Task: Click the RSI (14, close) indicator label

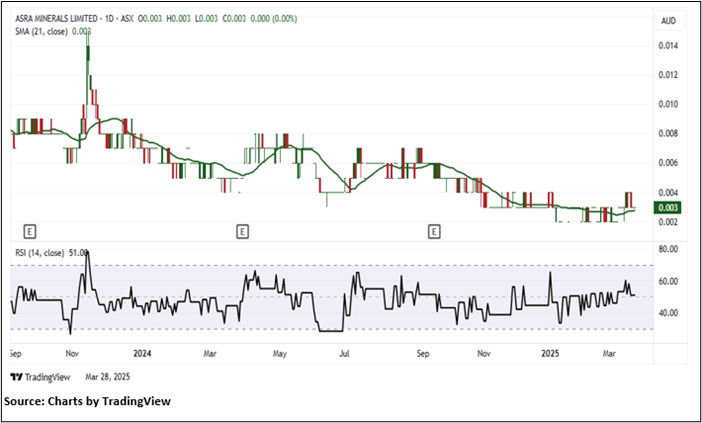Action: [x=39, y=253]
